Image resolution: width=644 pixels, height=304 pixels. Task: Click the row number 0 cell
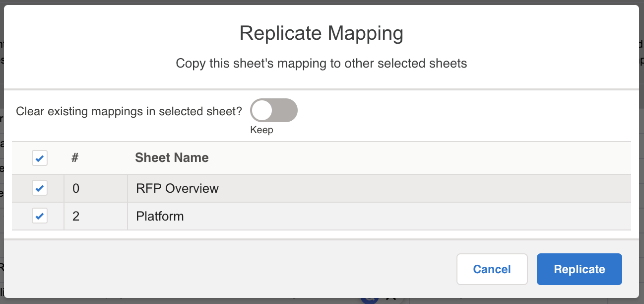pyautogui.click(x=96, y=188)
